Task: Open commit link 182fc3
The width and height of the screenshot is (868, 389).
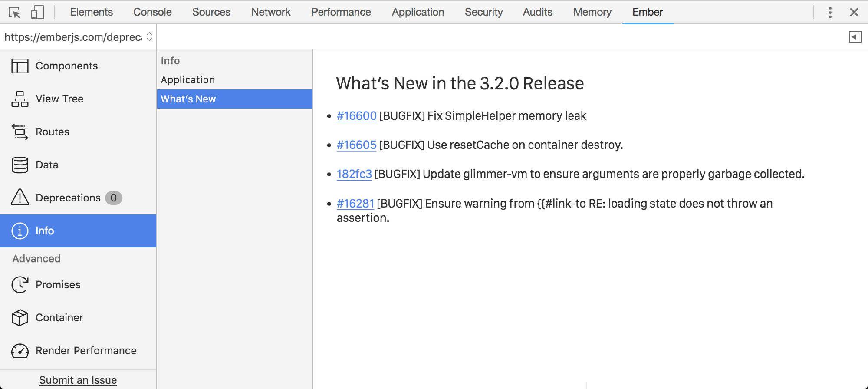Action: (x=354, y=174)
